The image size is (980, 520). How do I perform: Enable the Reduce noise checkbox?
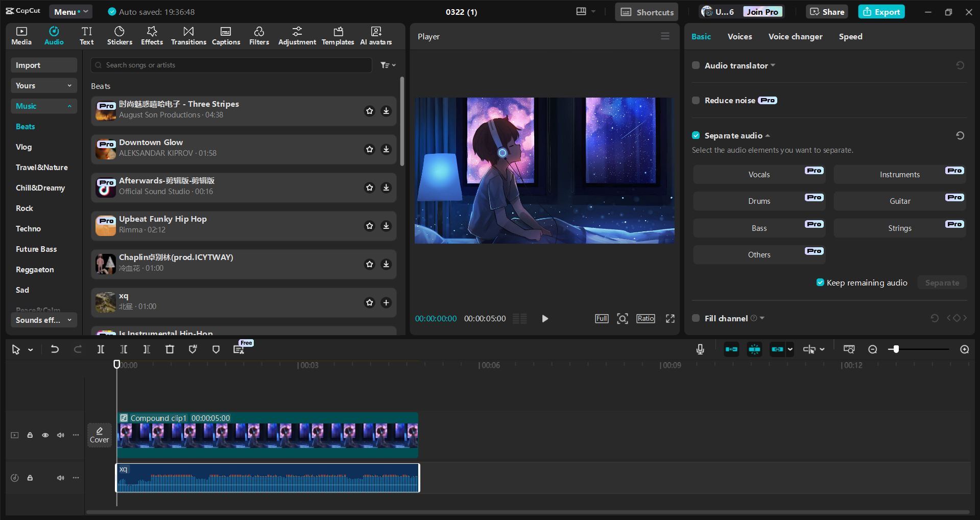point(696,100)
